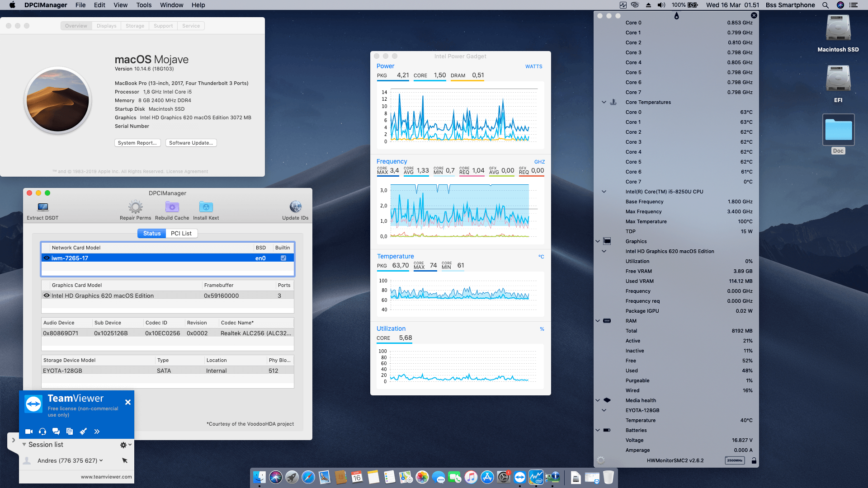Click the 2500MHz badge in HWMonitorSMC2

(x=735, y=460)
